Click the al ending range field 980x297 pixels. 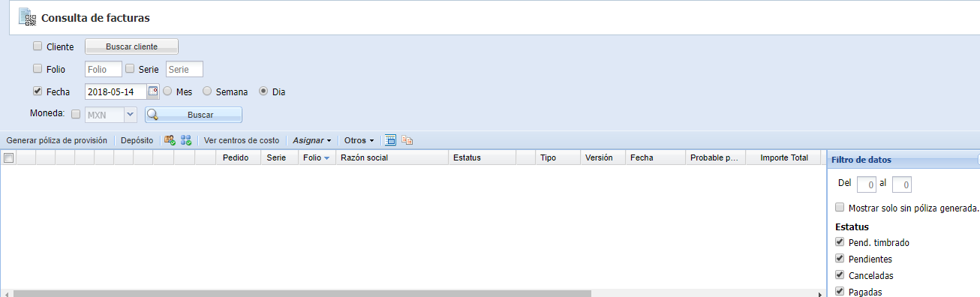pos(901,184)
